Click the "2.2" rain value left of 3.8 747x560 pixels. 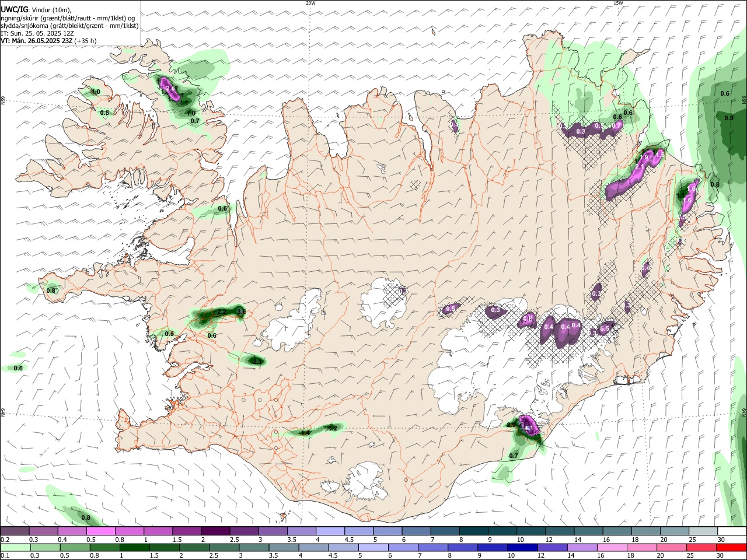coord(221,312)
